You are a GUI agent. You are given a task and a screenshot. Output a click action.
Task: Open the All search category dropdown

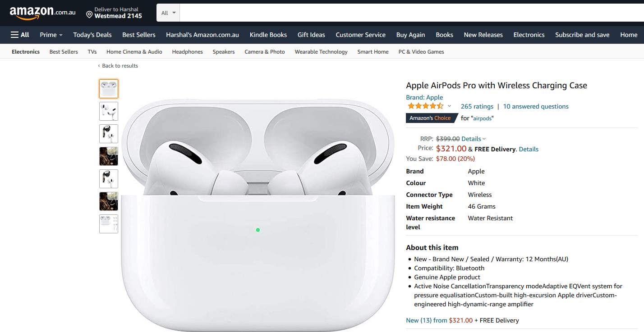[168, 13]
